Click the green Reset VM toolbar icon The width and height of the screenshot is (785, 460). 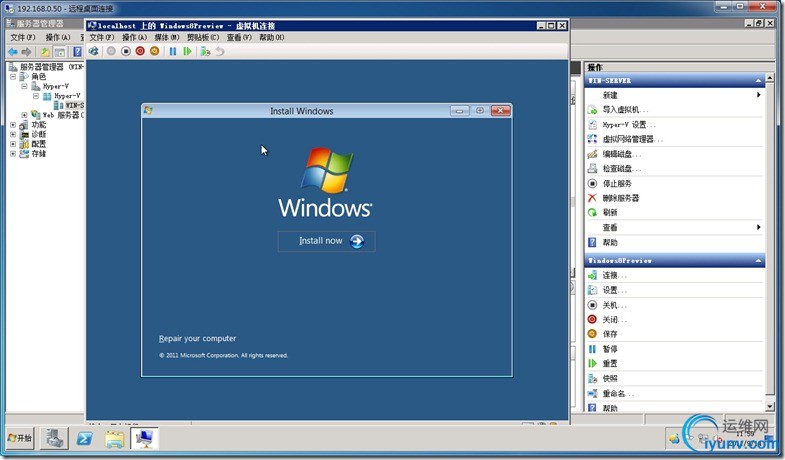pyautogui.click(x=187, y=51)
